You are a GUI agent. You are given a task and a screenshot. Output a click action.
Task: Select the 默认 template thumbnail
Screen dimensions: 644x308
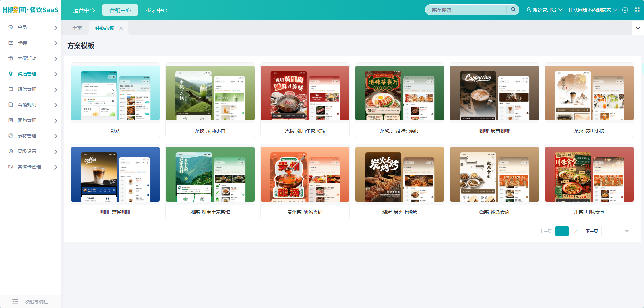115,93
